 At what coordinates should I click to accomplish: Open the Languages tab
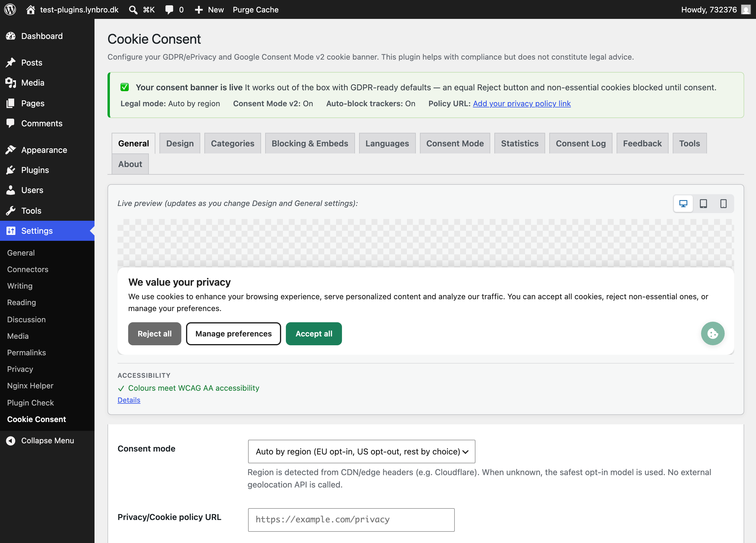(x=387, y=143)
